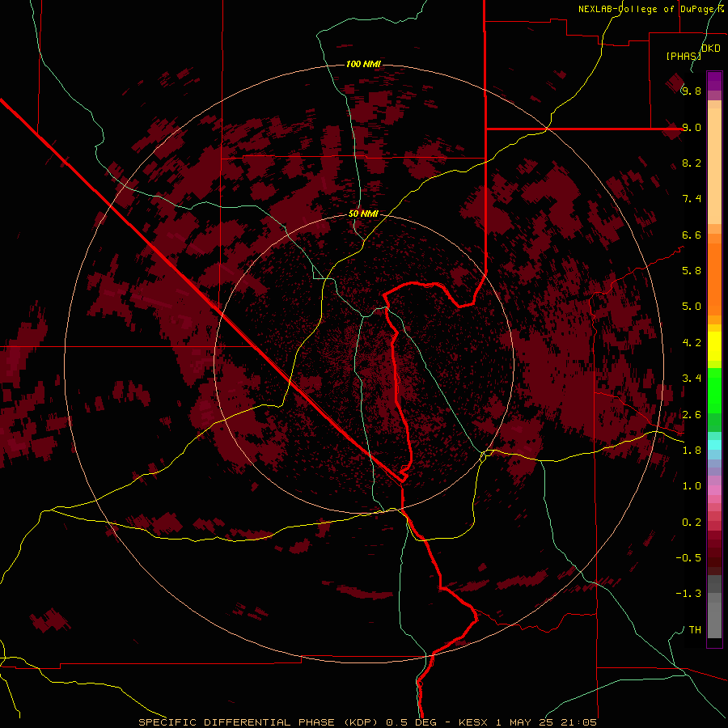Click the 50 NMI range ring label

tap(363, 214)
